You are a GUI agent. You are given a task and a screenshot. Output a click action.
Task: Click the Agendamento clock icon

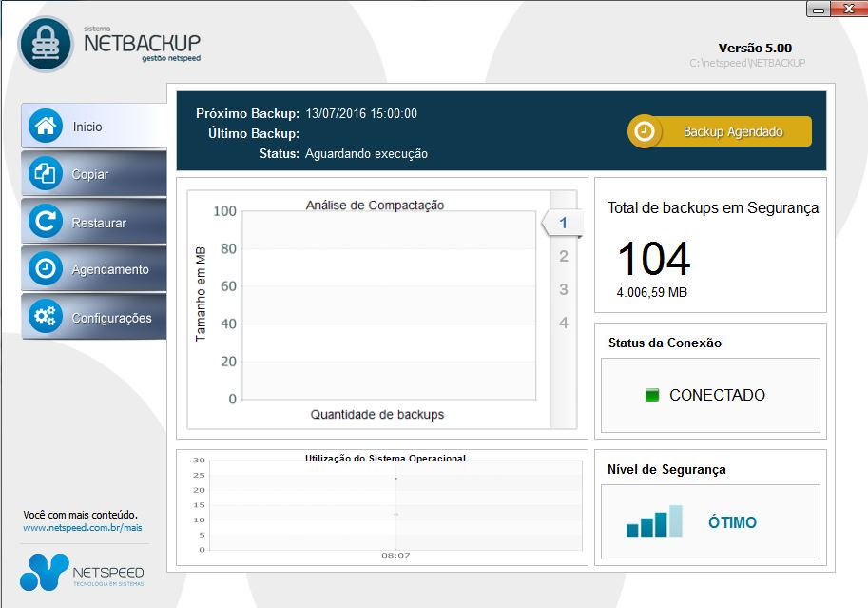[45, 269]
